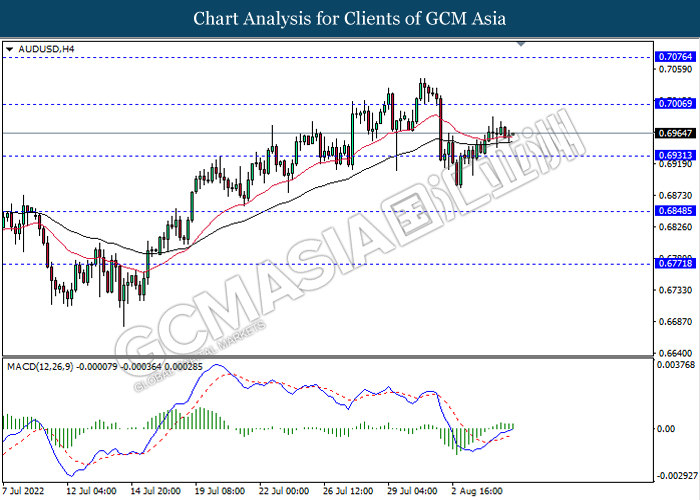Image resolution: width=700 pixels, height=500 pixels.
Task: Click the 0.70590 axis value
Action: click(x=675, y=69)
